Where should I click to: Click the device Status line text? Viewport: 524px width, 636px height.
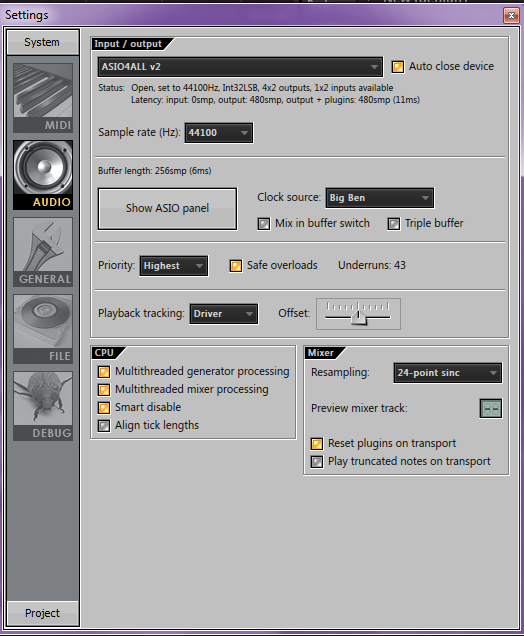coord(246,88)
